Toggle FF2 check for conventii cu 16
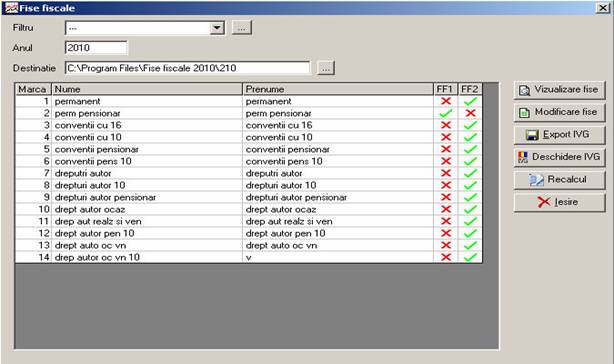 [x=470, y=125]
